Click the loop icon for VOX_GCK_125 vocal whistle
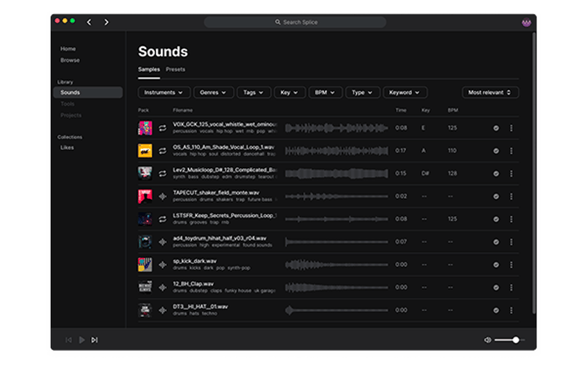The width and height of the screenshot is (588, 365). pos(163,128)
